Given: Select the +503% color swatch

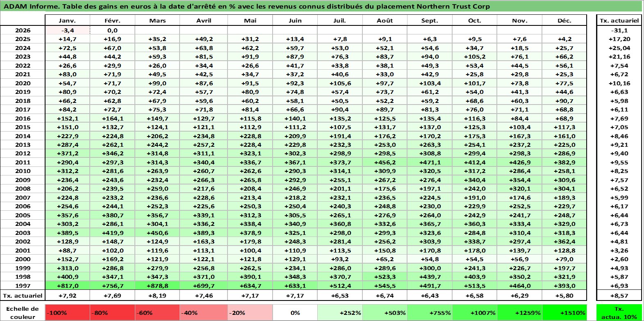Looking at the screenshot, I should [x=385, y=312].
